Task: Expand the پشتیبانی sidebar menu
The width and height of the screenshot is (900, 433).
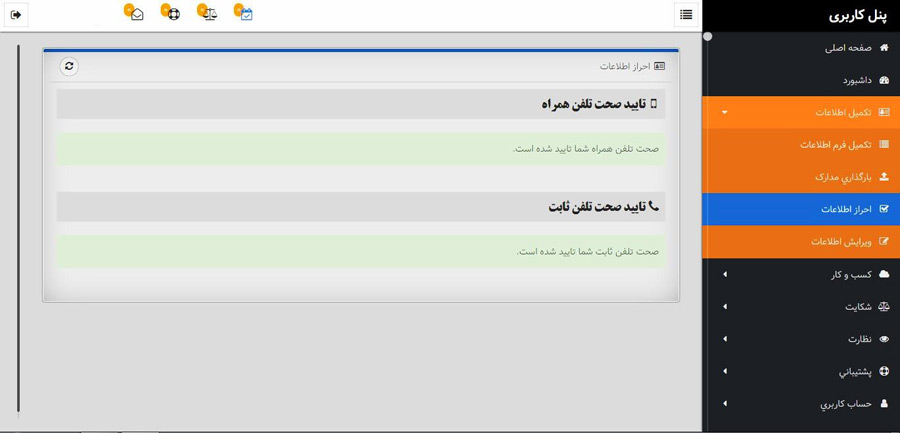Action: (x=725, y=372)
